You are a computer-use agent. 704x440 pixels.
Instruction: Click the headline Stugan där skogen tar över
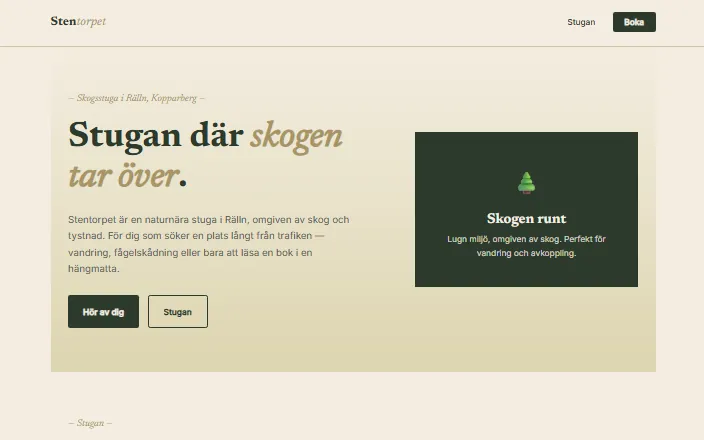(205, 154)
